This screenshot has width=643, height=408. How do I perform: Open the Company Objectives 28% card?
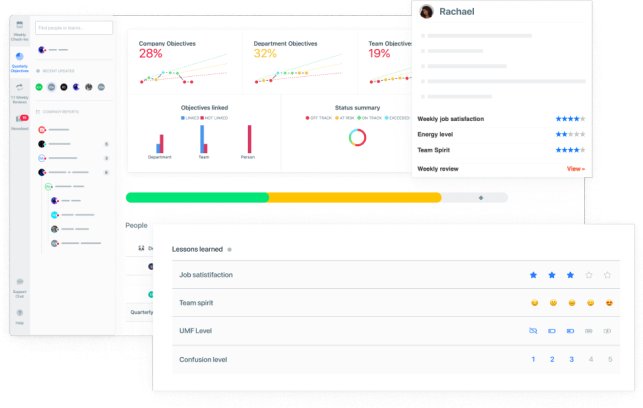[184, 62]
